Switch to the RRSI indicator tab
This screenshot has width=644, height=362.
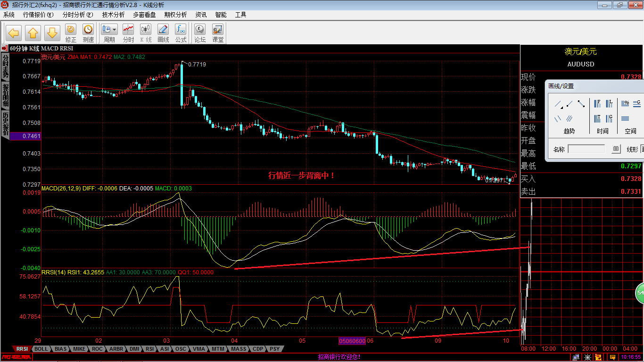click(x=22, y=349)
